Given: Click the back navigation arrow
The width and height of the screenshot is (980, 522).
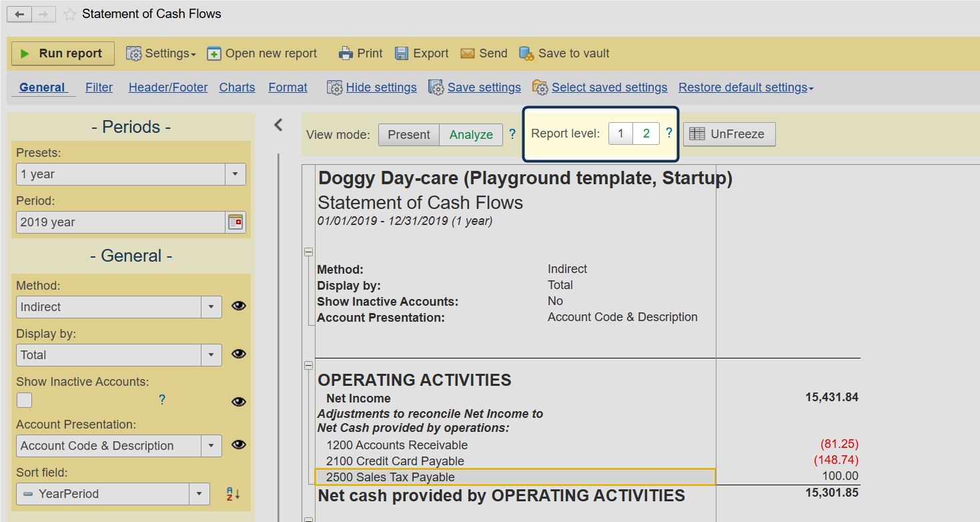Looking at the screenshot, I should [x=19, y=14].
